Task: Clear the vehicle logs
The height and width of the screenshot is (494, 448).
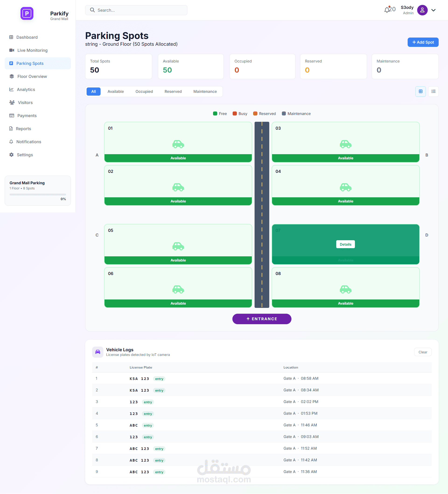Action: (x=423, y=352)
